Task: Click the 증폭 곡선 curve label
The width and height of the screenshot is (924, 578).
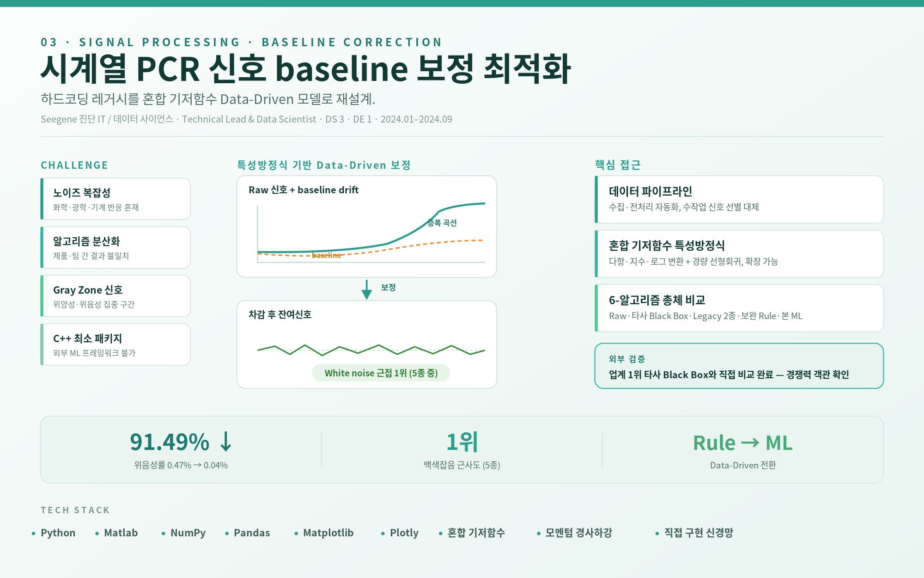Action: (x=442, y=223)
